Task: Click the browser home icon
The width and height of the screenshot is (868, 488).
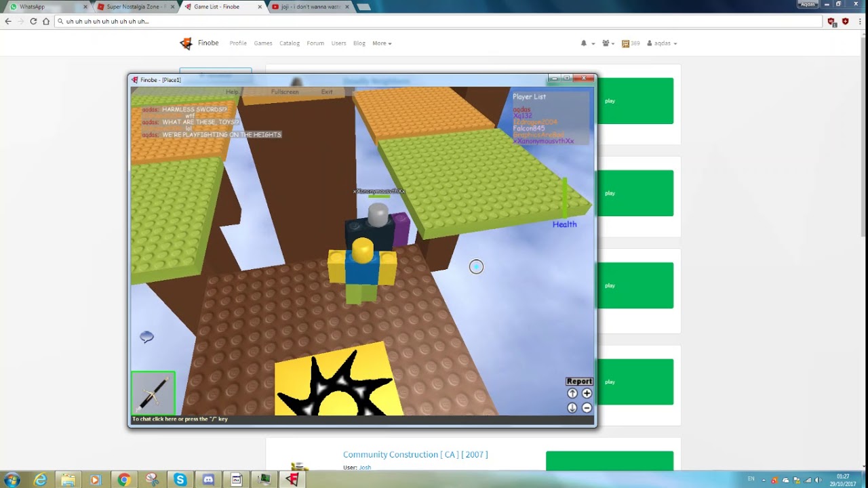Action: click(46, 21)
